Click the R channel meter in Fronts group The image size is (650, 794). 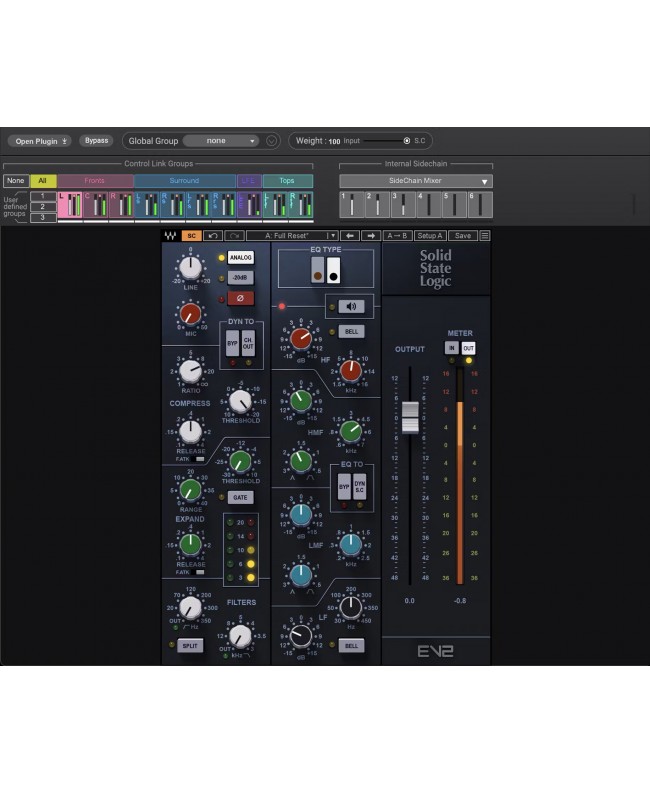121,205
